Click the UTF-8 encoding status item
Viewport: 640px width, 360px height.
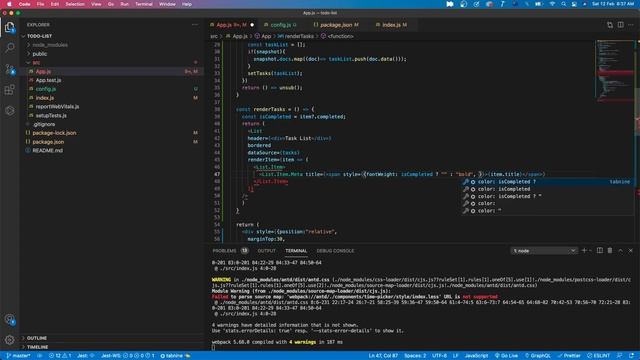439,356
